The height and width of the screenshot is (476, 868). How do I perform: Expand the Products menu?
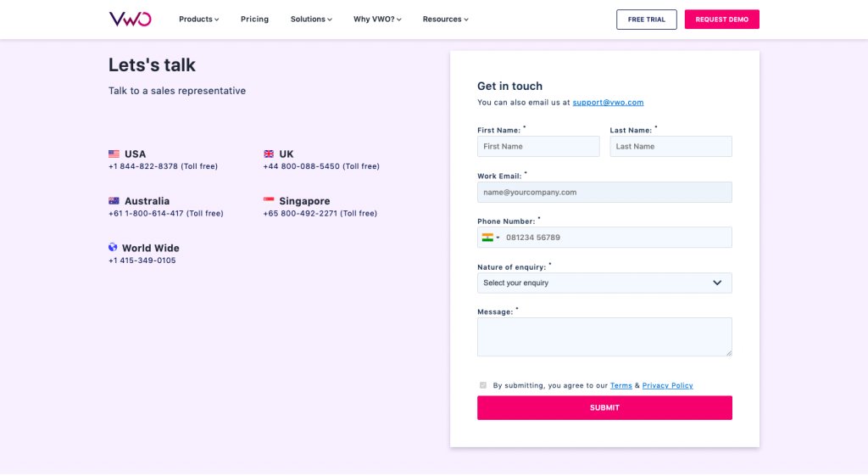198,20
